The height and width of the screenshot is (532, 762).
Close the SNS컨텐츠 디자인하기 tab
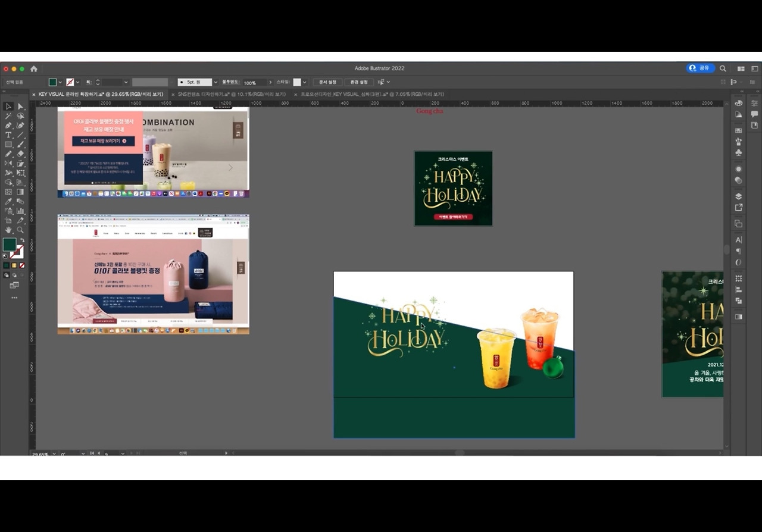[x=173, y=94]
